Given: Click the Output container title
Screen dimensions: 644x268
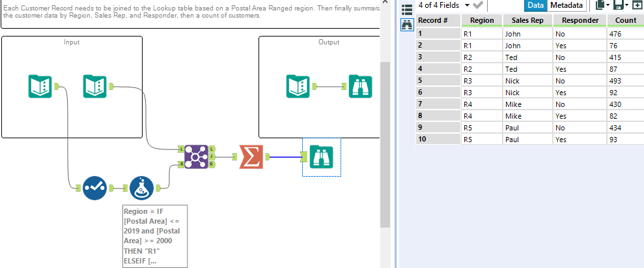Looking at the screenshot, I should [x=329, y=42].
